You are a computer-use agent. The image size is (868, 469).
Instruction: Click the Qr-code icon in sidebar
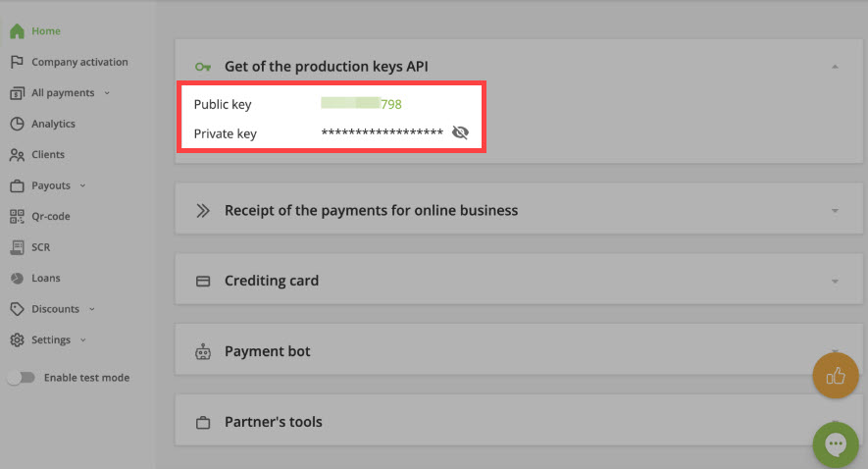[x=16, y=216]
